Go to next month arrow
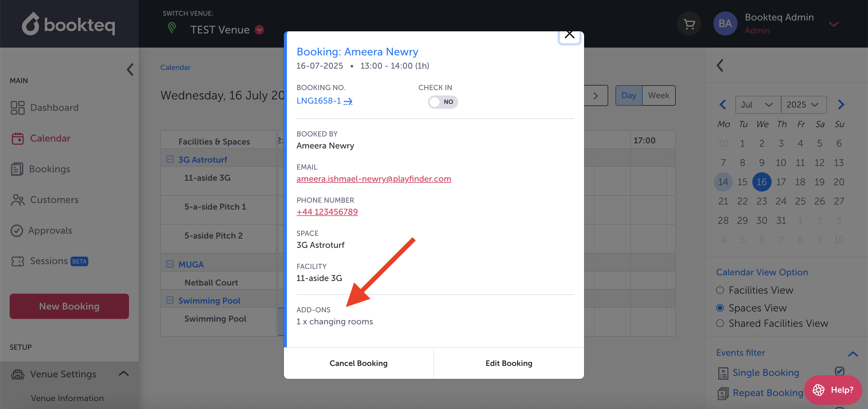The image size is (868, 409). coord(841,105)
